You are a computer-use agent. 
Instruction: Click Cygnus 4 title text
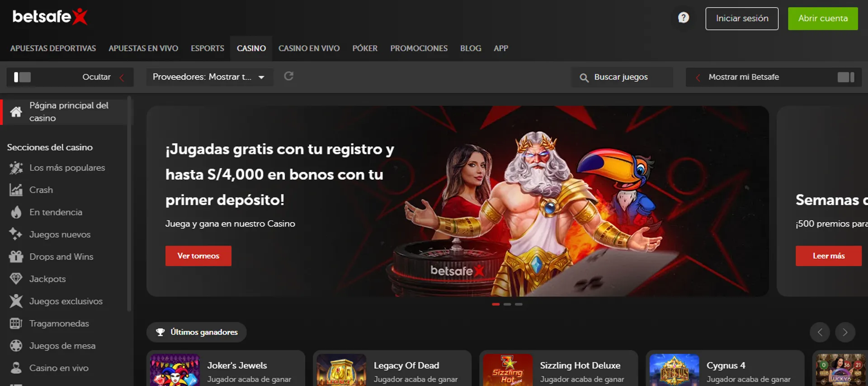(726, 366)
